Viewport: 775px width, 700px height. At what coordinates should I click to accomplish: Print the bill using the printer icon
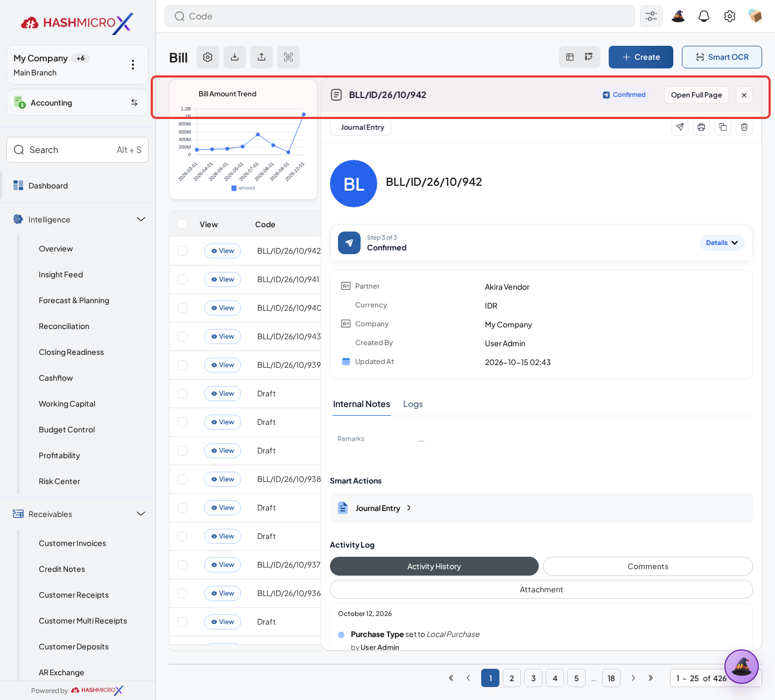[x=701, y=127]
